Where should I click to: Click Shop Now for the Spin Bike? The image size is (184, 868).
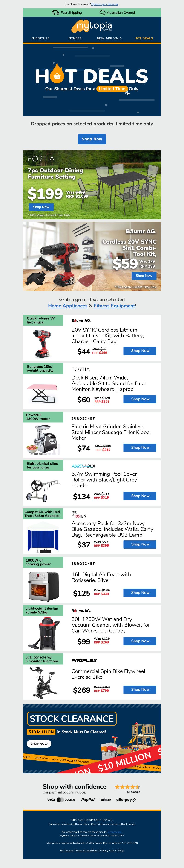click(140, 689)
